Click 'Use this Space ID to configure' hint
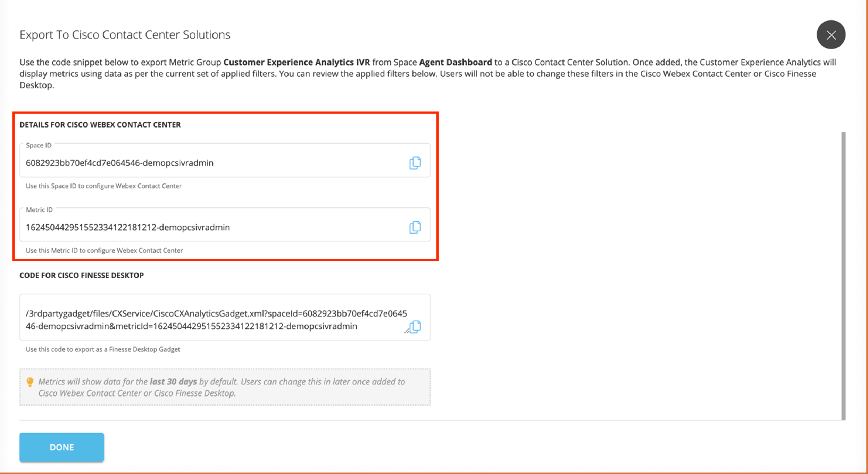 click(x=103, y=186)
